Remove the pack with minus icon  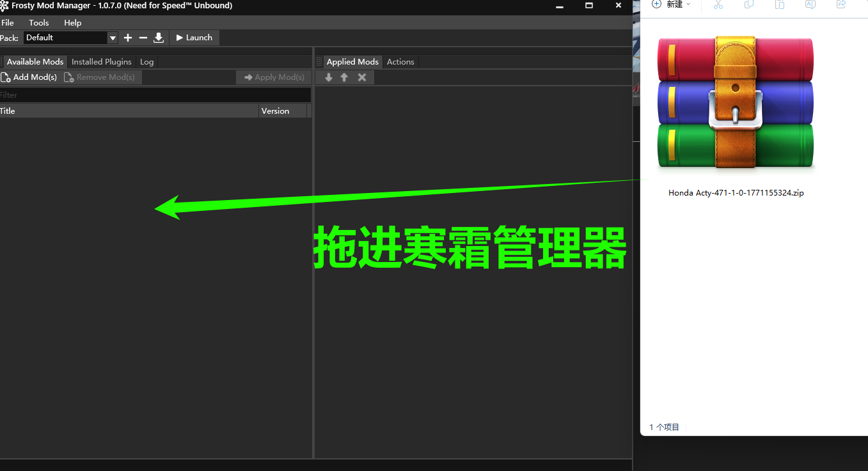(143, 38)
